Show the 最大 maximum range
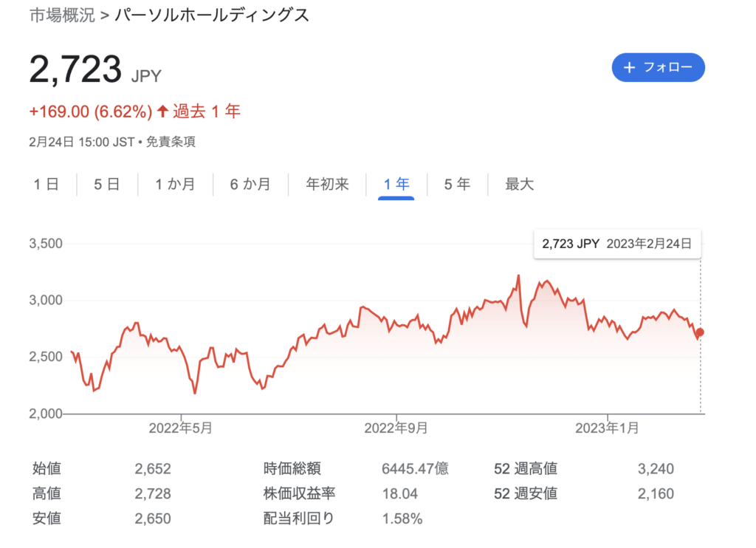756x548 pixels. [519, 185]
